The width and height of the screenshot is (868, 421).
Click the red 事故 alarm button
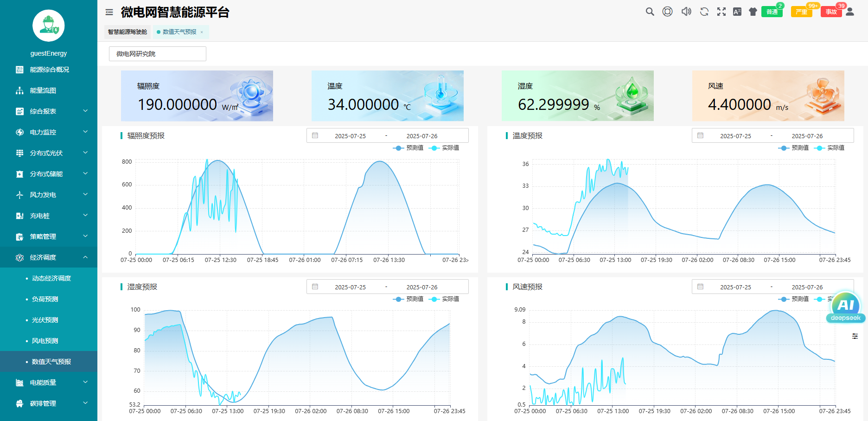[x=831, y=12]
